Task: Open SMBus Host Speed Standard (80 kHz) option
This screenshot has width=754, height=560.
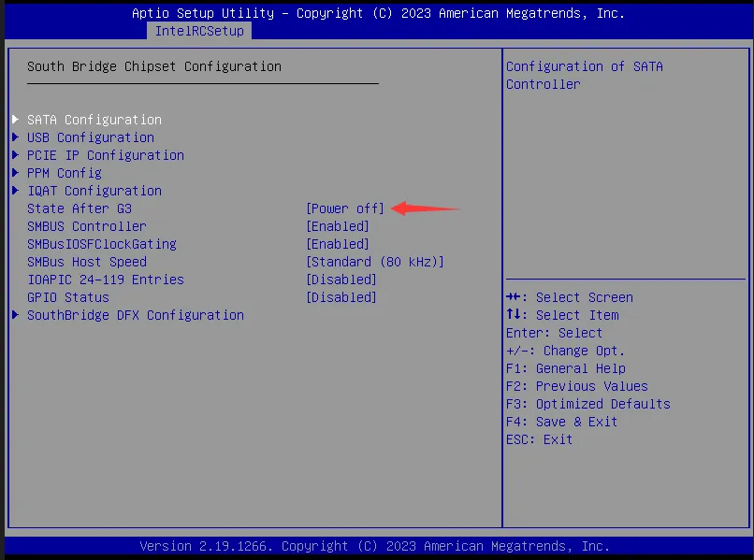Action: pos(375,262)
